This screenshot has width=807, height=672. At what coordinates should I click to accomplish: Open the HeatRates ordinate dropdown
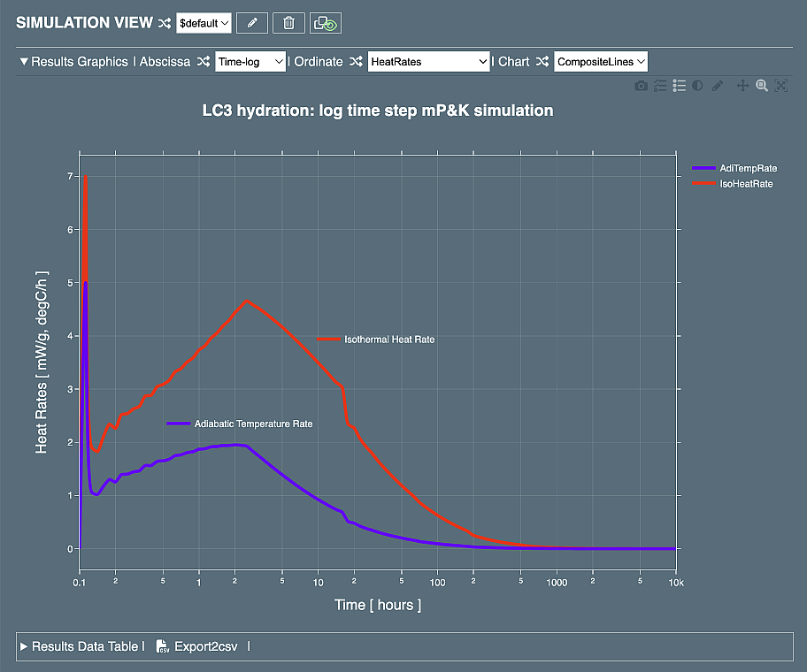click(x=428, y=62)
